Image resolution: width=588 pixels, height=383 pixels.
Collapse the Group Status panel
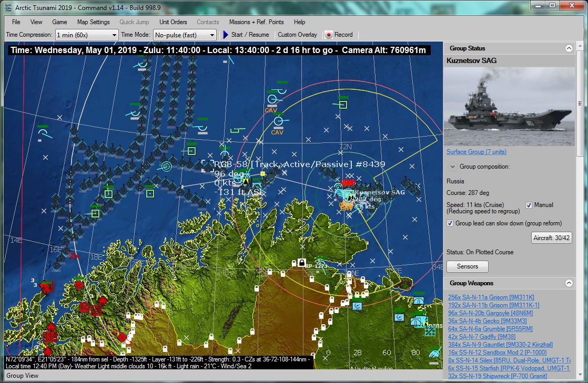[x=569, y=48]
